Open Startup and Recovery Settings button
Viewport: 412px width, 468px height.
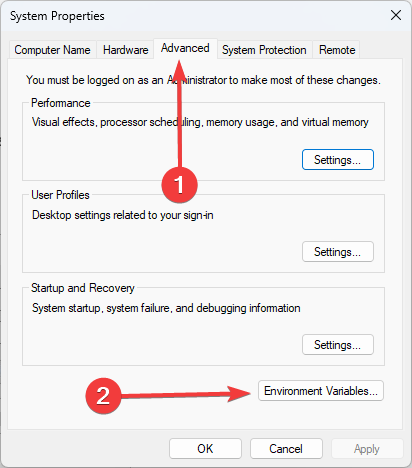click(338, 345)
